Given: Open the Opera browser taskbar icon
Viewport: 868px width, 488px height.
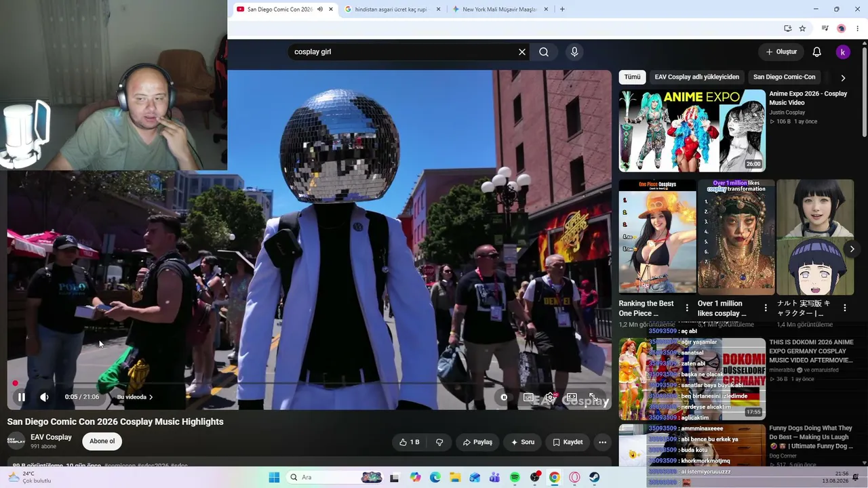Looking at the screenshot, I should (x=574, y=478).
